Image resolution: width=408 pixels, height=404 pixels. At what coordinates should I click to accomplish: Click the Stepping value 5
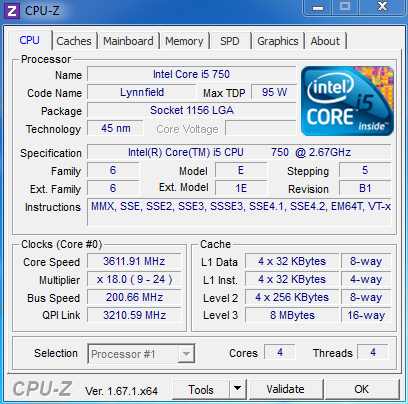click(x=365, y=170)
